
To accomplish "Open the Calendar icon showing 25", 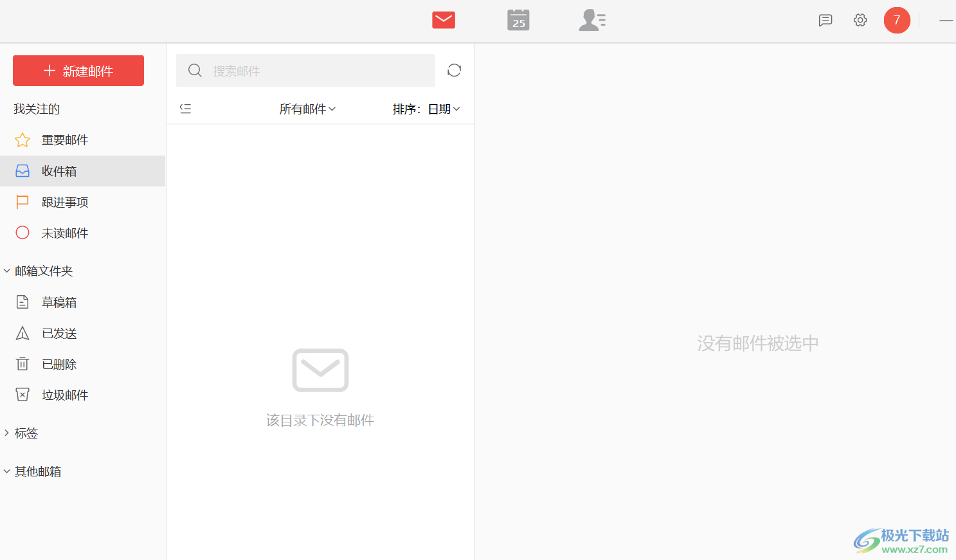I will tap(518, 20).
